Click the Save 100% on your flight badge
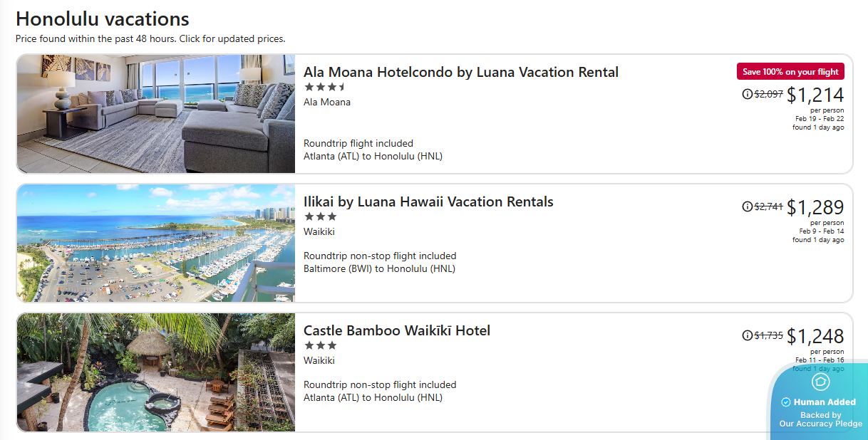 pos(790,71)
